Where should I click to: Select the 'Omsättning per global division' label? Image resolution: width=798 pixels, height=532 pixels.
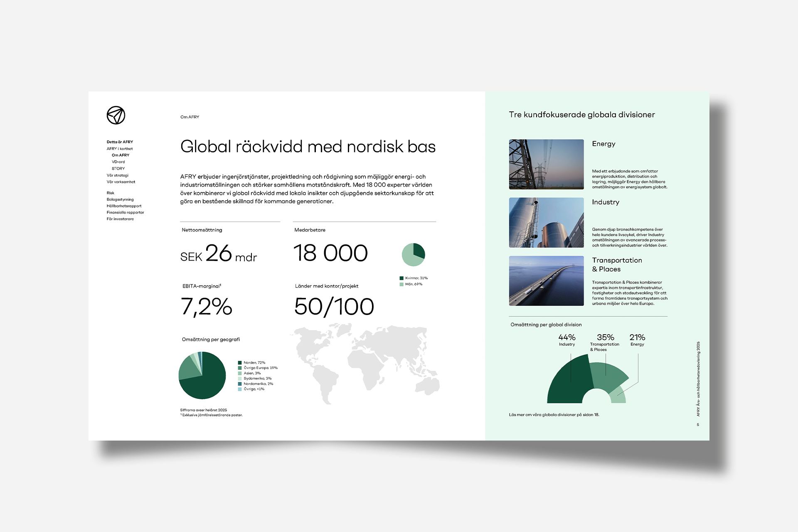pyautogui.click(x=546, y=325)
